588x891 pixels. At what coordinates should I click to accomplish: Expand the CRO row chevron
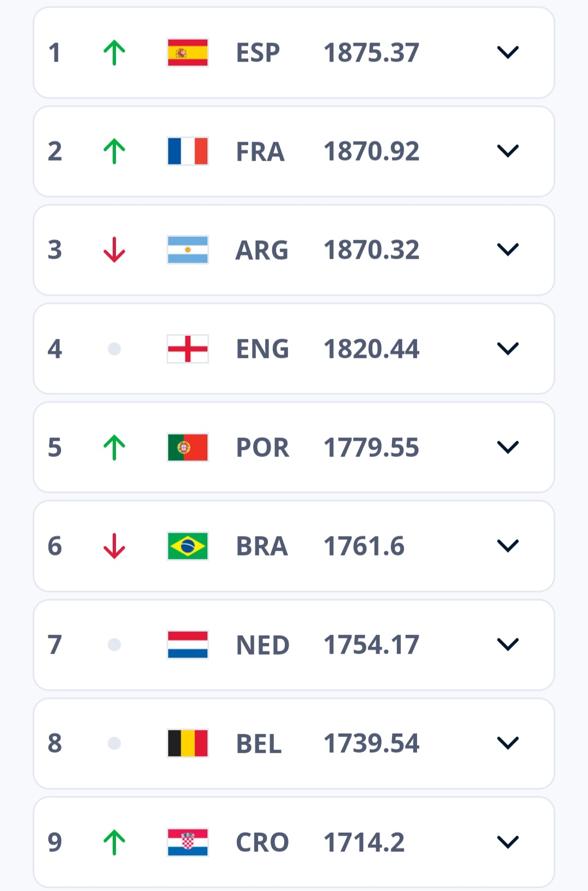[x=508, y=843]
